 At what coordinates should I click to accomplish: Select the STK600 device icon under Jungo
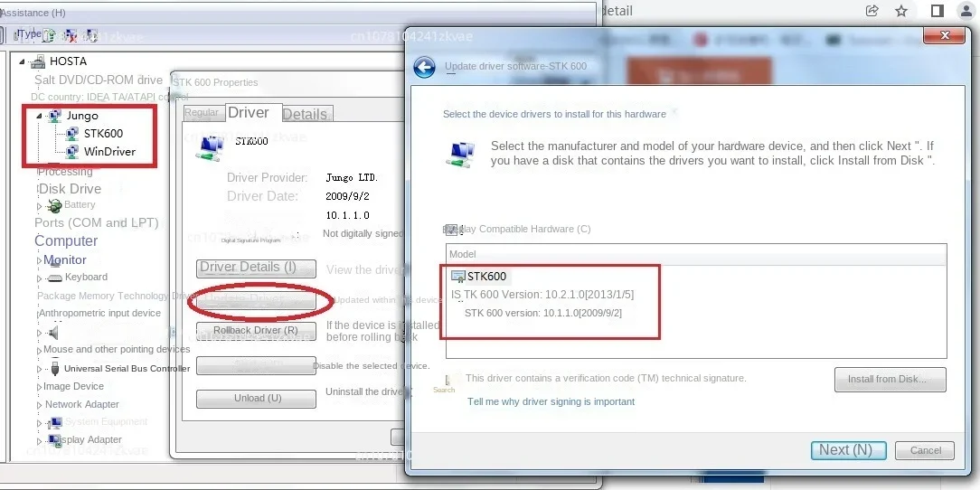(x=72, y=133)
